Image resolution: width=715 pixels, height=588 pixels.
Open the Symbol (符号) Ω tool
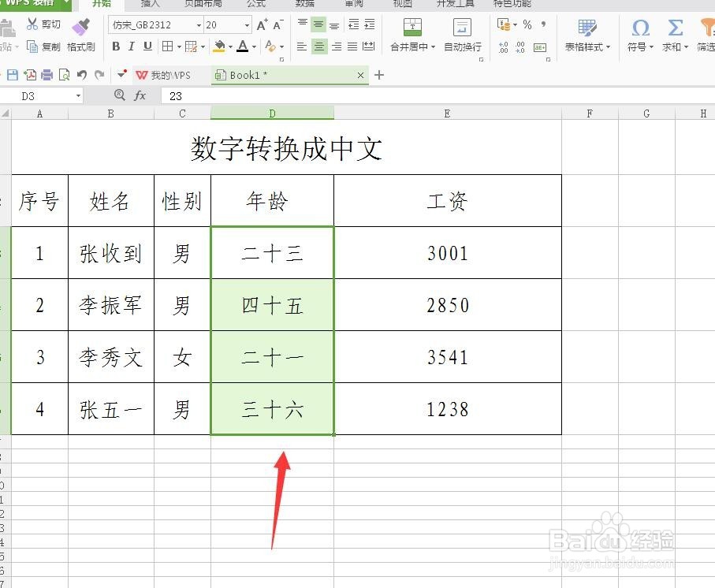pyautogui.click(x=640, y=28)
